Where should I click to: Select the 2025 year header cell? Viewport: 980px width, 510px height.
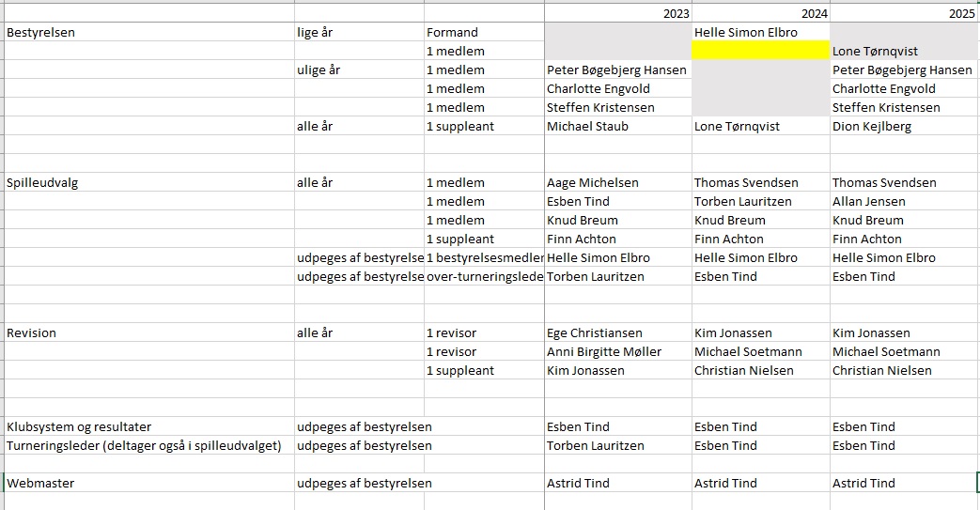[x=903, y=13]
